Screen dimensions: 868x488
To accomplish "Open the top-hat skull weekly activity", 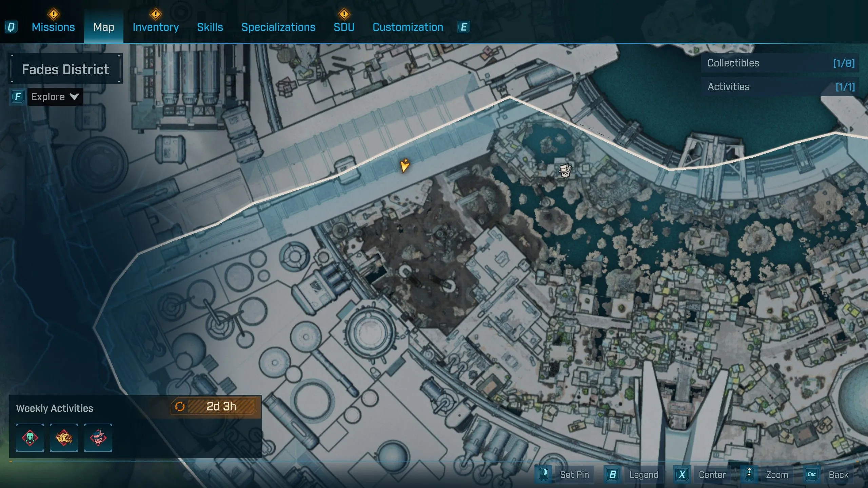I will click(98, 438).
